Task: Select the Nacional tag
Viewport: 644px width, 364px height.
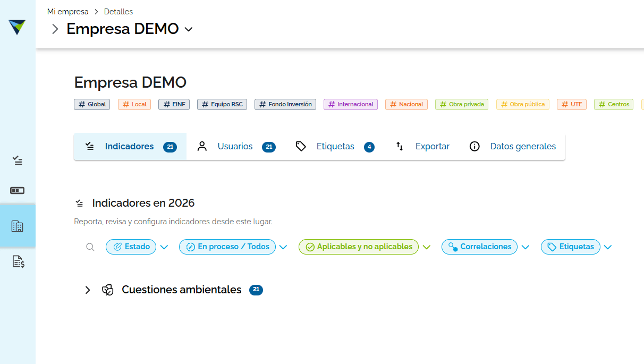Action: [406, 104]
